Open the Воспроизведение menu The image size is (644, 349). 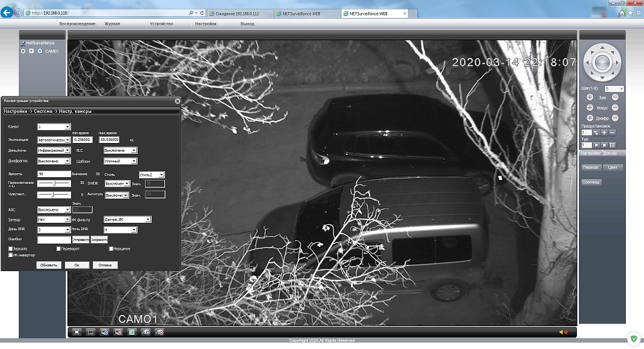coord(77,23)
